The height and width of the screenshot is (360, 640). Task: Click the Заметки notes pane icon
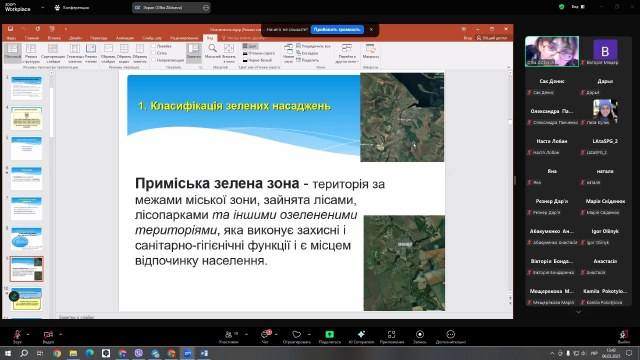point(194,52)
